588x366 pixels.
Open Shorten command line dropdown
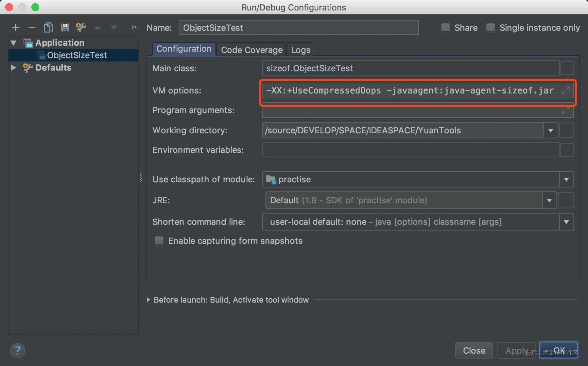566,222
